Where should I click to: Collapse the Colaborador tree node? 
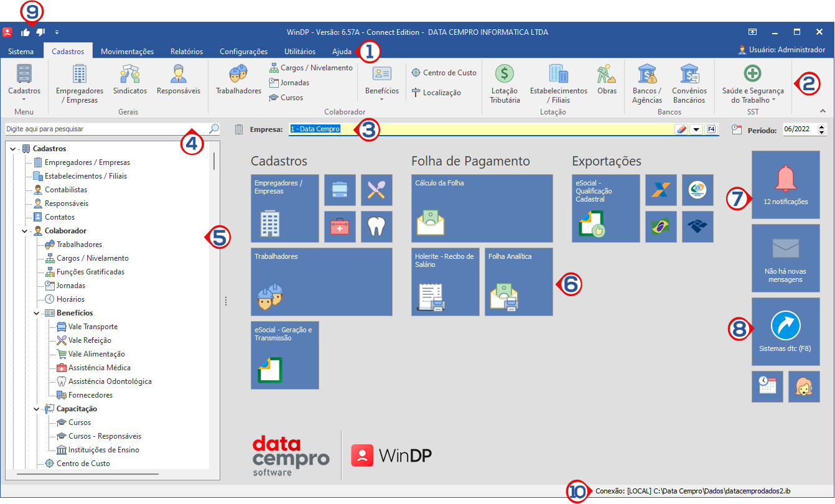[25, 231]
